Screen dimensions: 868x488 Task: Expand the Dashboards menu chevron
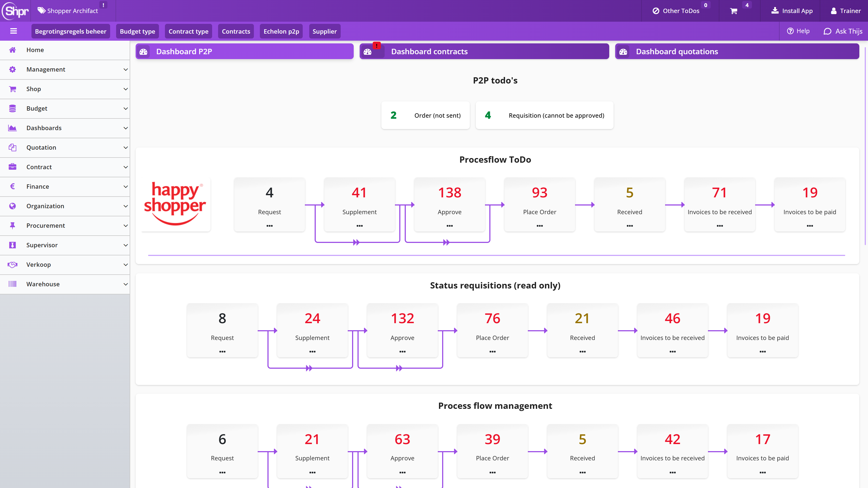pyautogui.click(x=125, y=128)
